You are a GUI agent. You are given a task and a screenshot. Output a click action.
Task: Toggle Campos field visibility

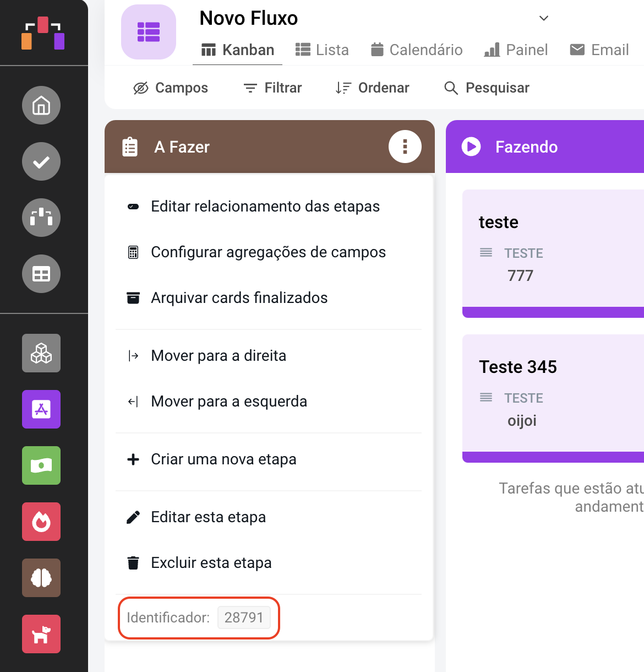coord(171,88)
